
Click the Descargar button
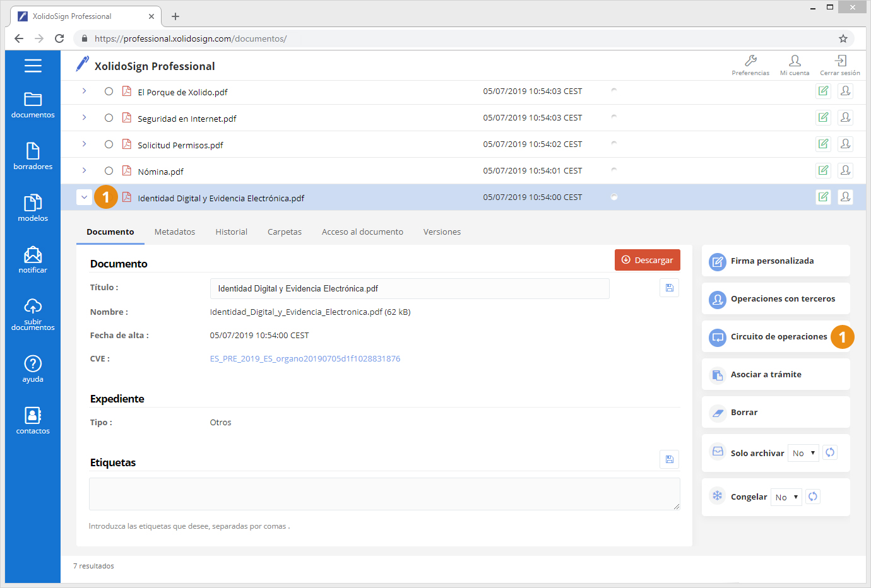click(648, 260)
